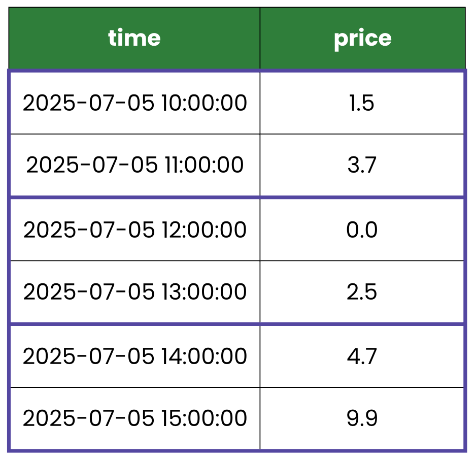Choose the price cell showing 0.0
Viewport: 476px width, 456px height.
(x=362, y=230)
